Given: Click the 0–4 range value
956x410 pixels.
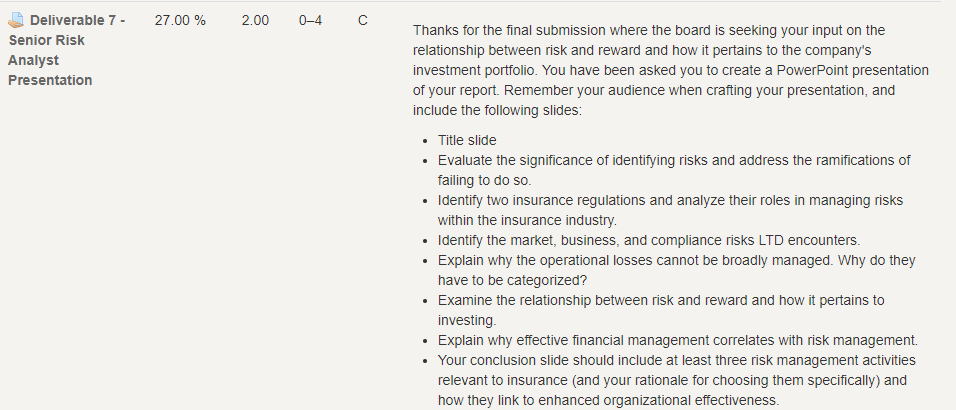Looking at the screenshot, I should click(310, 21).
